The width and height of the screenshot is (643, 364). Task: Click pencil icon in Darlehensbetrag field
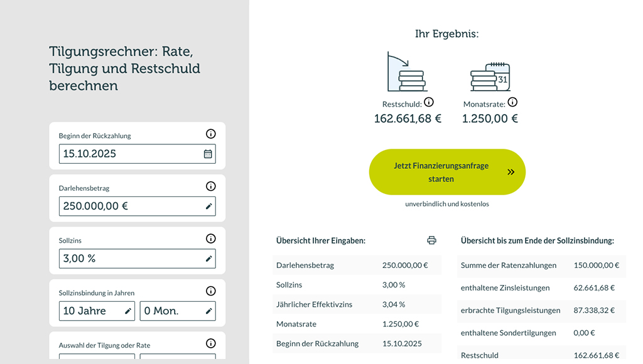pyautogui.click(x=208, y=206)
